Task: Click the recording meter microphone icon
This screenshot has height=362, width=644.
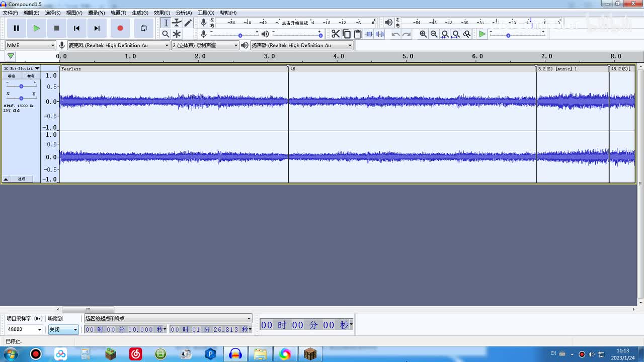Action: pos(203,22)
